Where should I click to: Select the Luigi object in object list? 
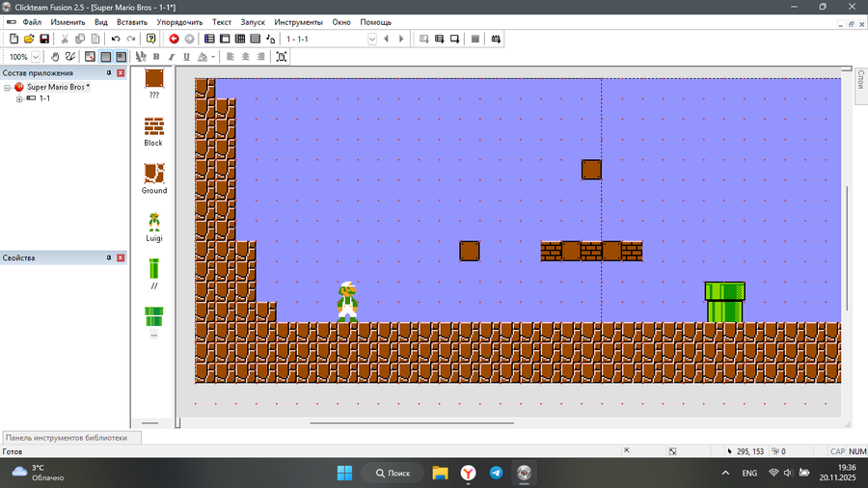154,227
